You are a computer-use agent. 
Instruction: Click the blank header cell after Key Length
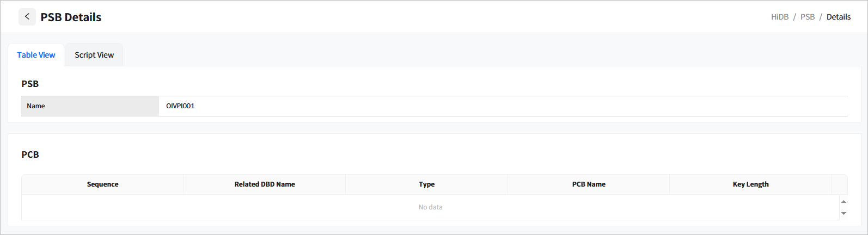pyautogui.click(x=839, y=184)
